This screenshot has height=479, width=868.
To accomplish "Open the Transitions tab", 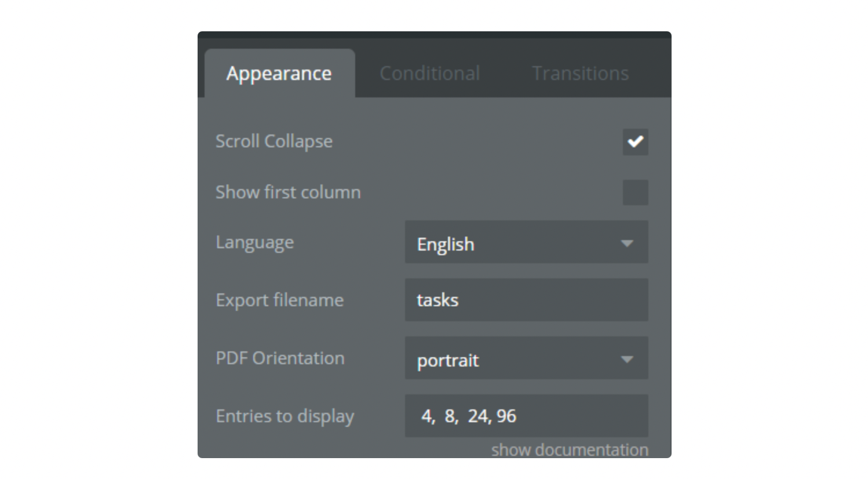I will tap(580, 74).
